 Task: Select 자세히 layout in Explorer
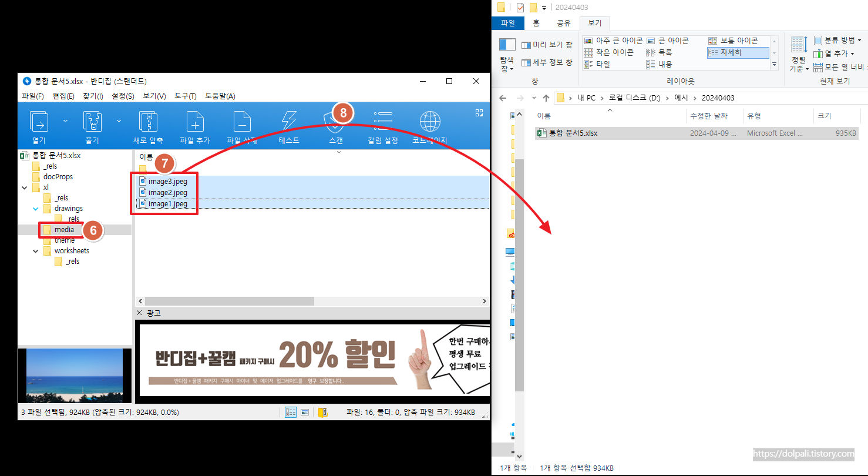pos(738,52)
